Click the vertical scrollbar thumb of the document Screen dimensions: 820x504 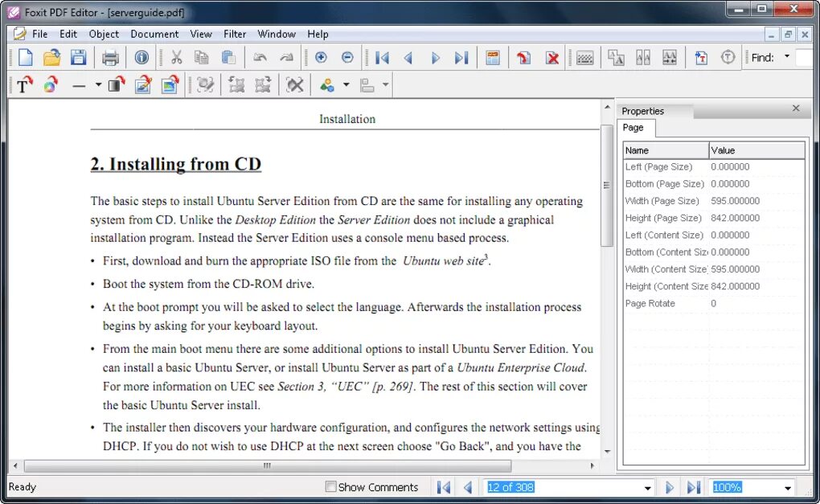point(607,185)
